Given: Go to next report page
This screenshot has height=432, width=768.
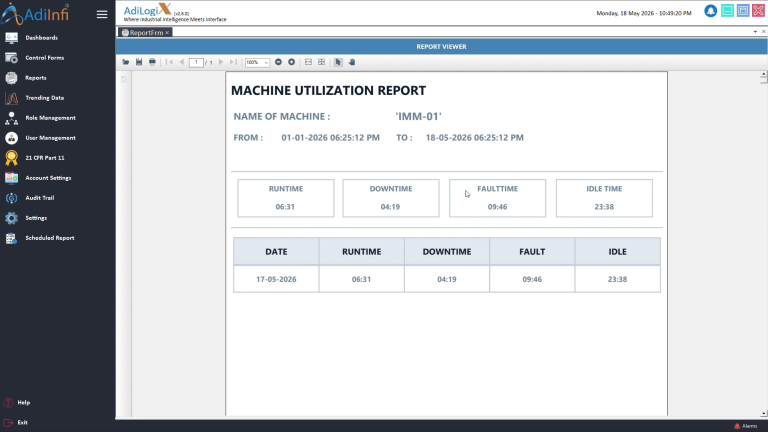Looking at the screenshot, I should tap(221, 62).
